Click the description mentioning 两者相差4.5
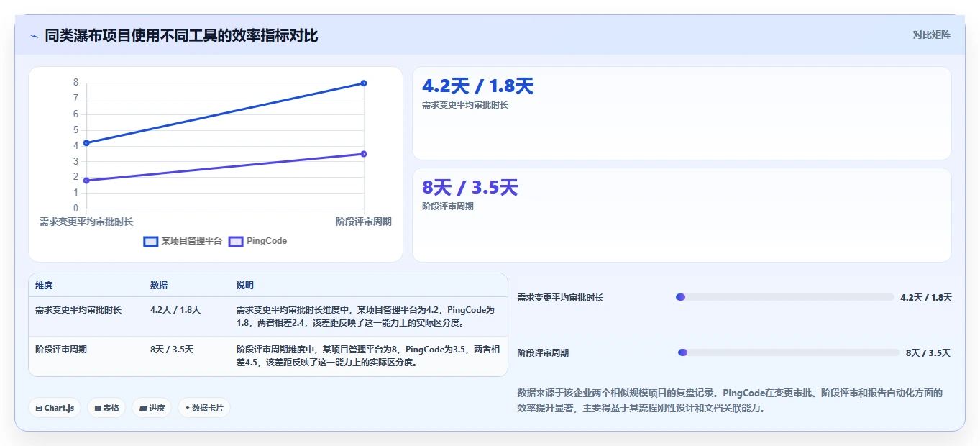The width and height of the screenshot is (980, 446). pyautogui.click(x=368, y=356)
